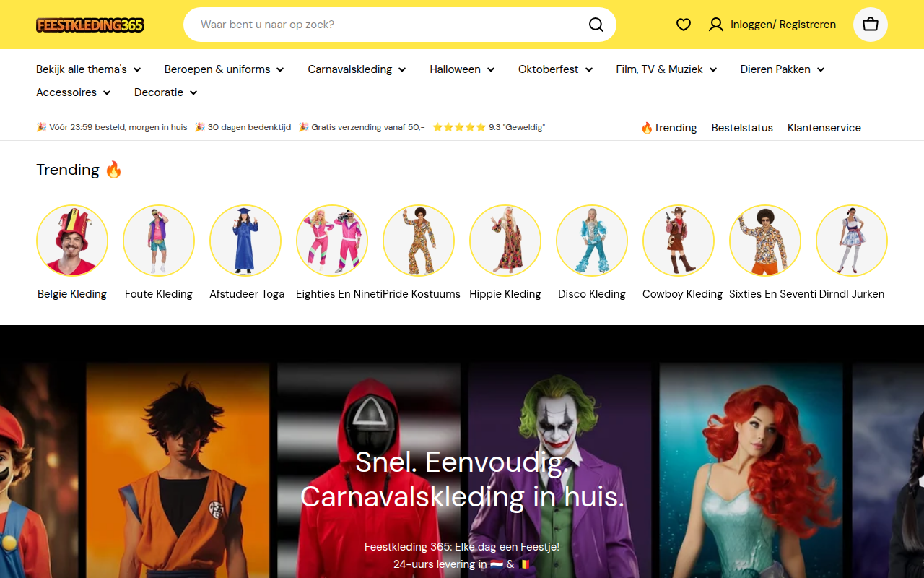
Task: Open the Eighties En Nineties circle image
Action: tap(332, 241)
